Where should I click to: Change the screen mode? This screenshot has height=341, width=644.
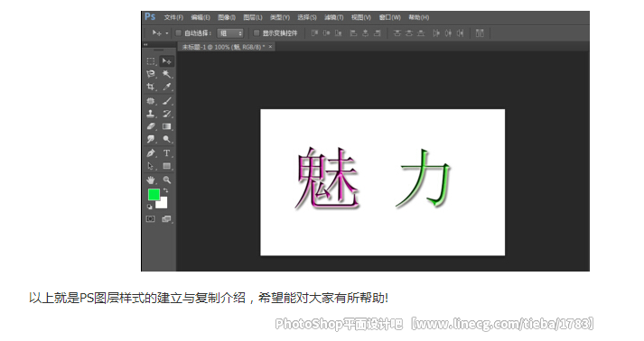[x=166, y=219]
